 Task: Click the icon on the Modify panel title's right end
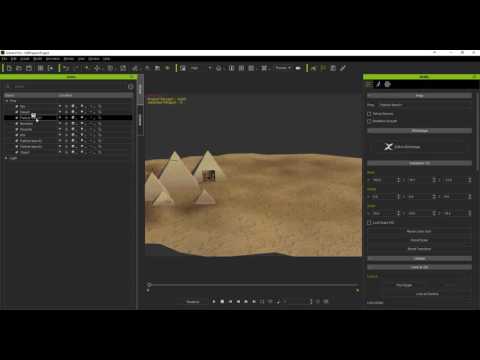pos(475,77)
